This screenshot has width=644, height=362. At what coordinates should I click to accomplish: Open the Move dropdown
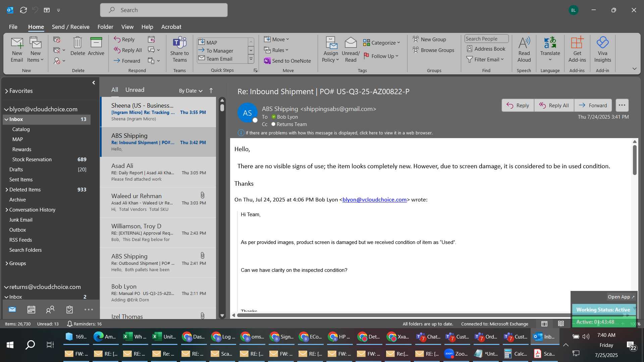(x=276, y=39)
